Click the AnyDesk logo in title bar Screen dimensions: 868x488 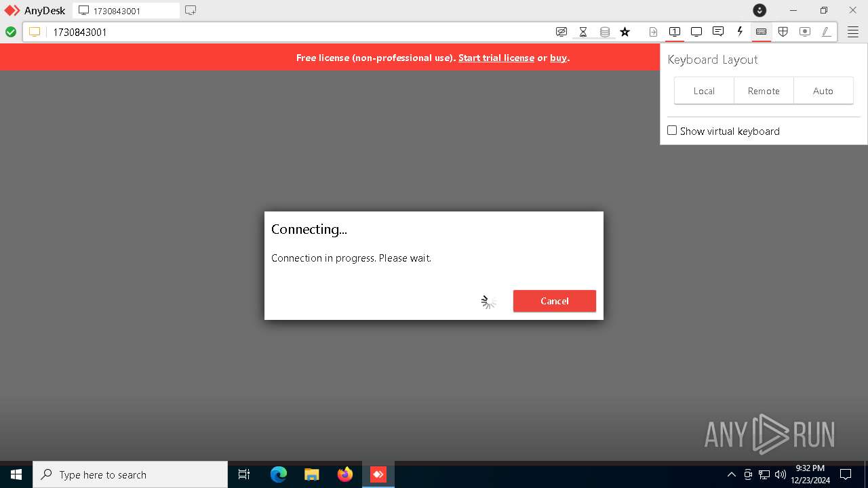coord(12,10)
